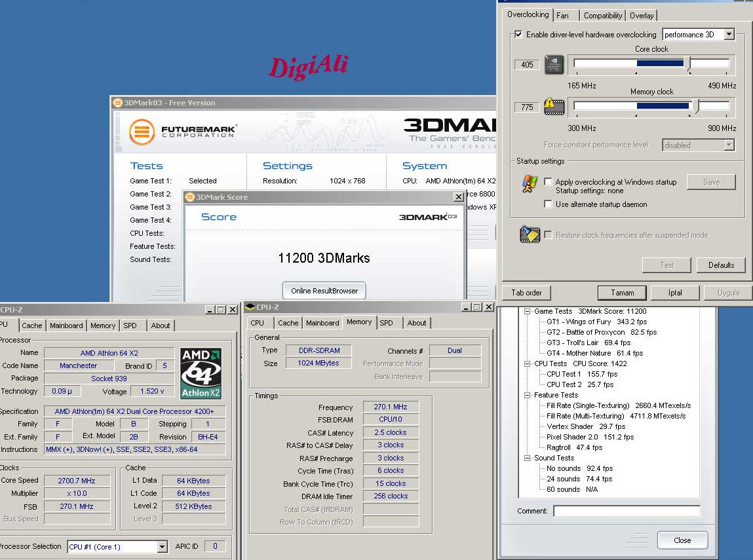Open the Processor Selection dropdown
Screen dimensions: 753x560
163,546
